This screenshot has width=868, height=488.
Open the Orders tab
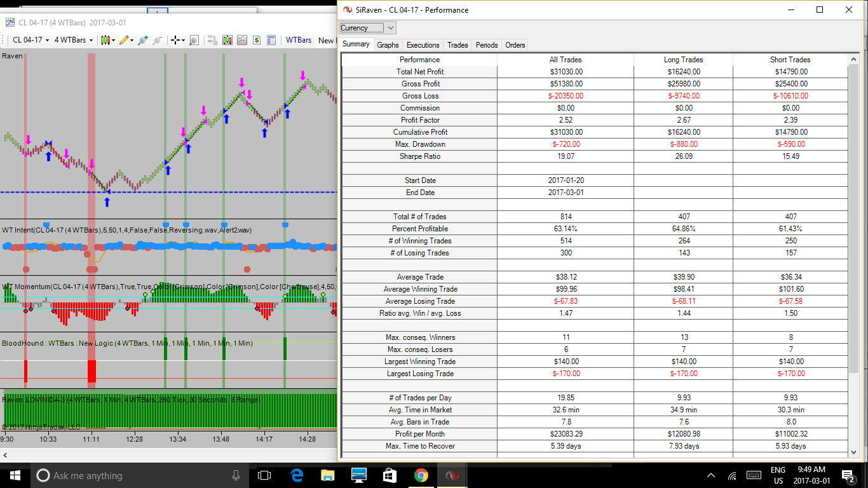(515, 45)
